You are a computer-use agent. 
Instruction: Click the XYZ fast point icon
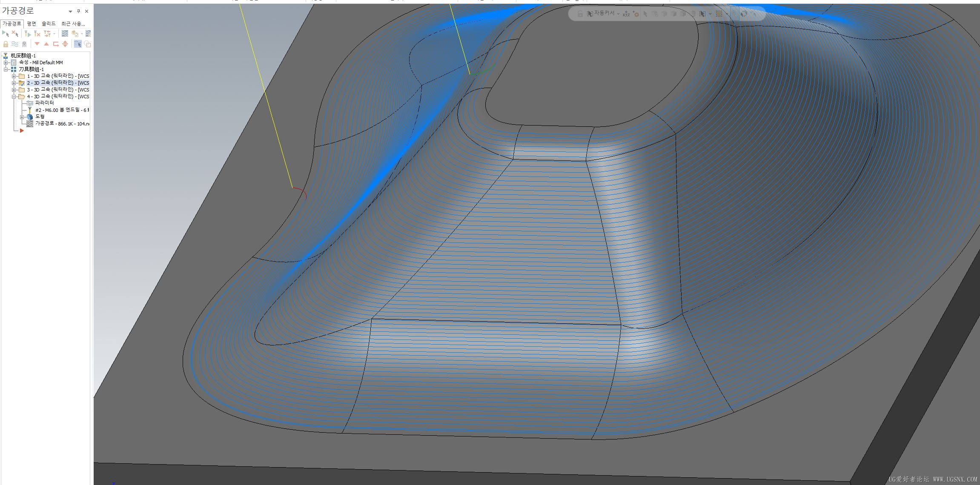coord(626,14)
